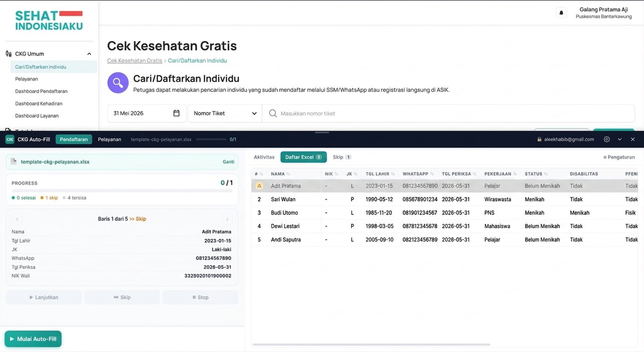Screen dimensions: 644x352
Task: Click the CKG Auto-Fill logo icon
Action: [x=10, y=139]
